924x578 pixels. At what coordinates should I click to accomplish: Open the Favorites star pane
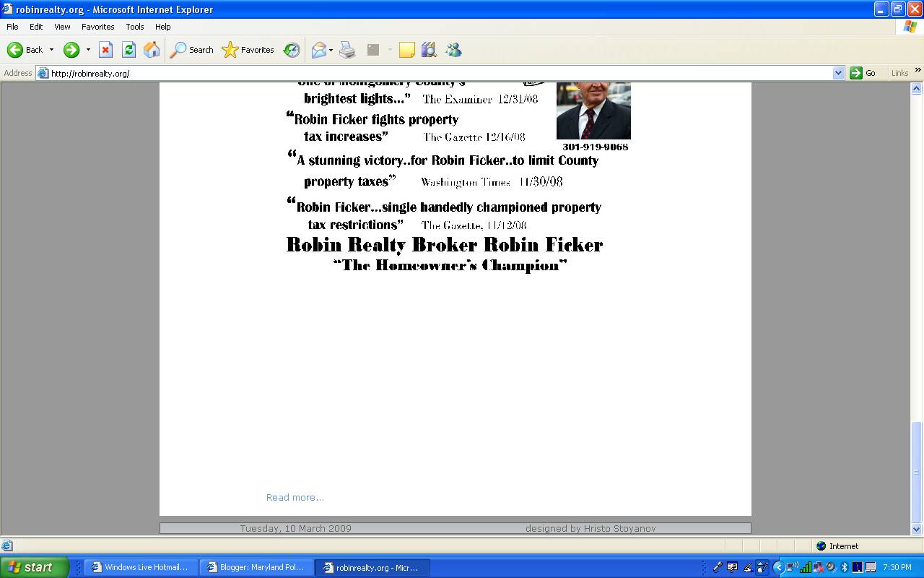pyautogui.click(x=248, y=50)
